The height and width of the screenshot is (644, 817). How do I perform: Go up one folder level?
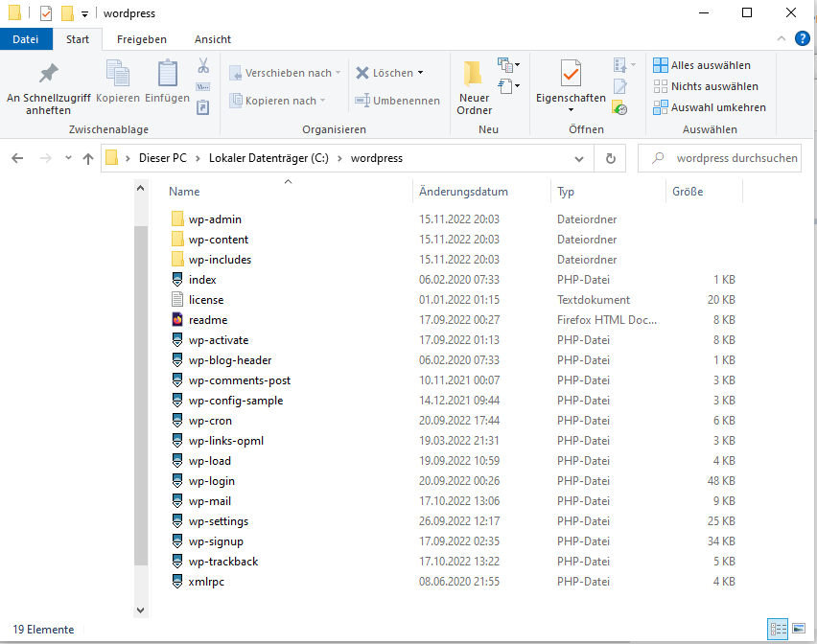[88, 158]
